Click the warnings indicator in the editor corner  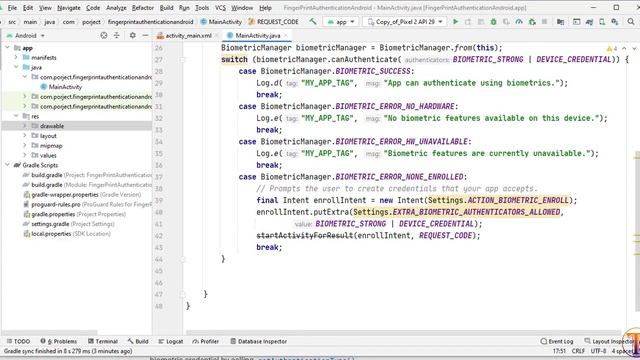(612, 48)
